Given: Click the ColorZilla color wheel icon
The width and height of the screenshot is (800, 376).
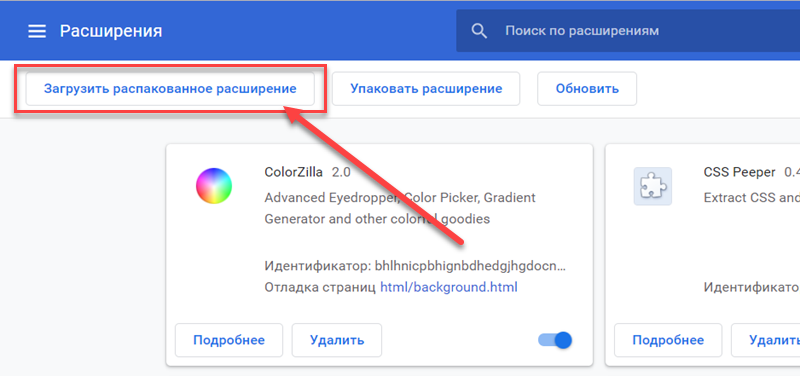Looking at the screenshot, I should point(214,186).
